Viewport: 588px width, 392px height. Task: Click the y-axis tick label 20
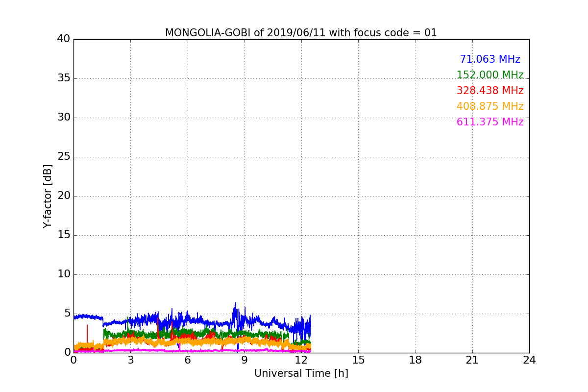[x=64, y=196]
